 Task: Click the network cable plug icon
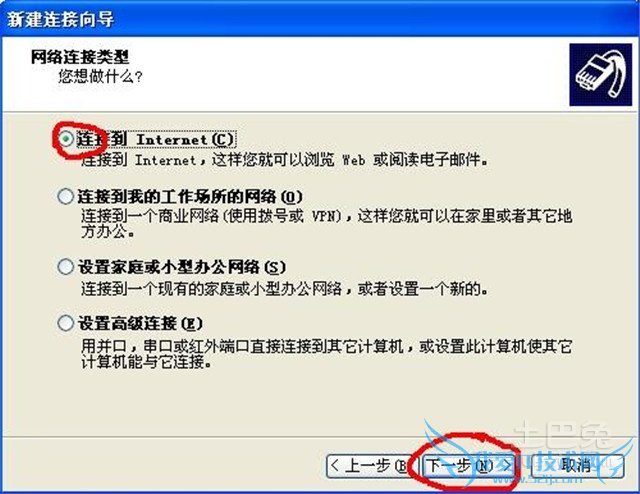600,75
